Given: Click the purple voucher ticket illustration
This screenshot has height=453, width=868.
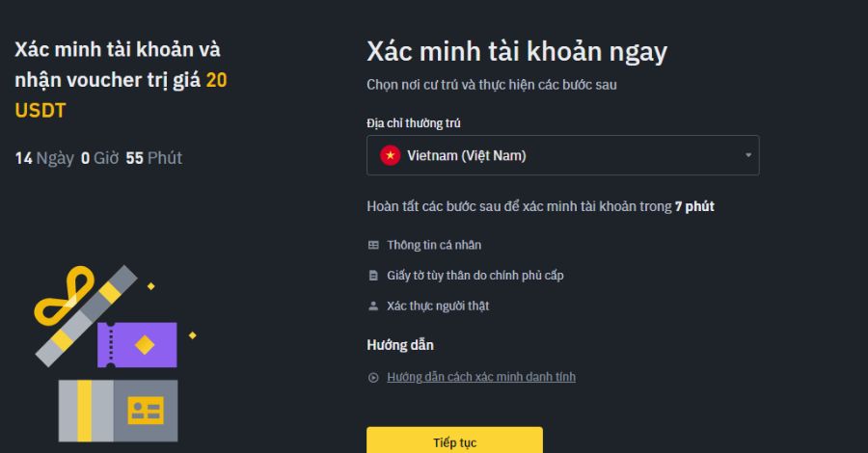Looking at the screenshot, I should point(137,344).
